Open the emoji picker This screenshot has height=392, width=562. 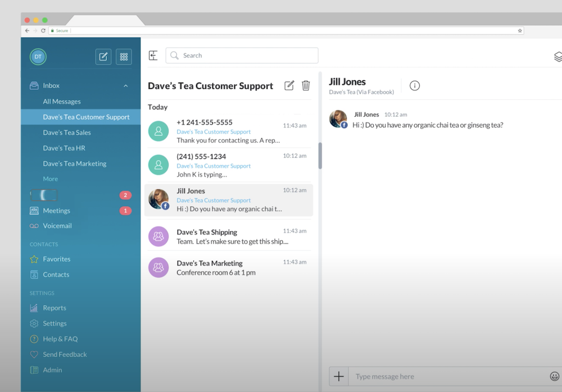(555, 376)
